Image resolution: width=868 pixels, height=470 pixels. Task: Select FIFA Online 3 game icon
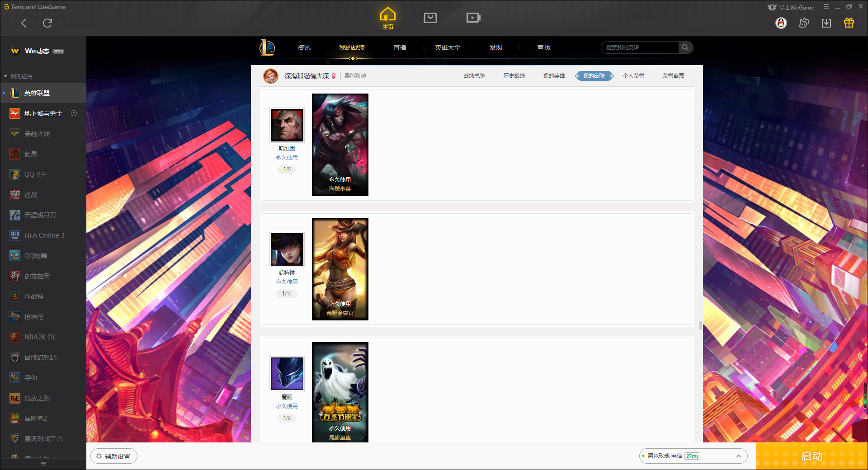click(15, 235)
